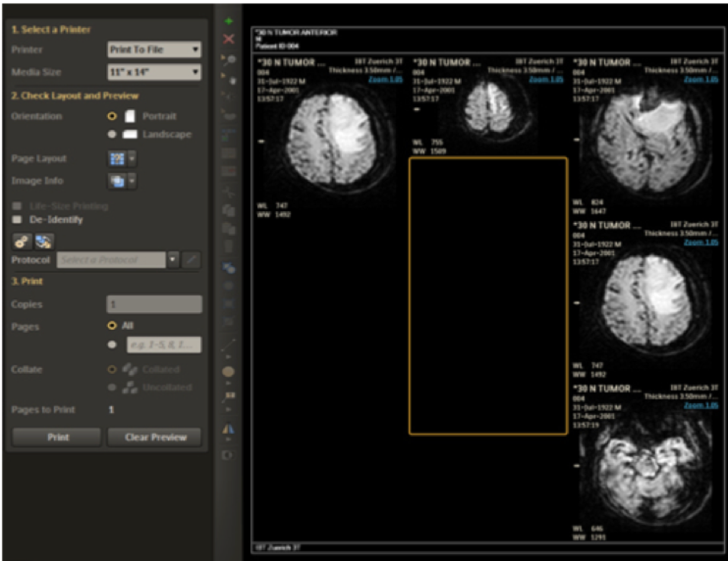
Task: Open the Printer dropdown showing Print To File
Action: pos(154,49)
